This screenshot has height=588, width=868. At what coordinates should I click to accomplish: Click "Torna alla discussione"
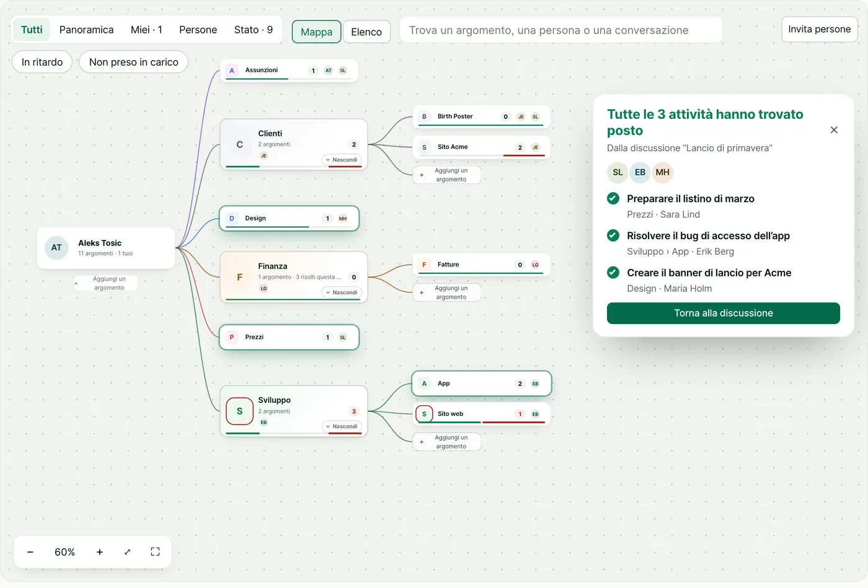(x=724, y=314)
